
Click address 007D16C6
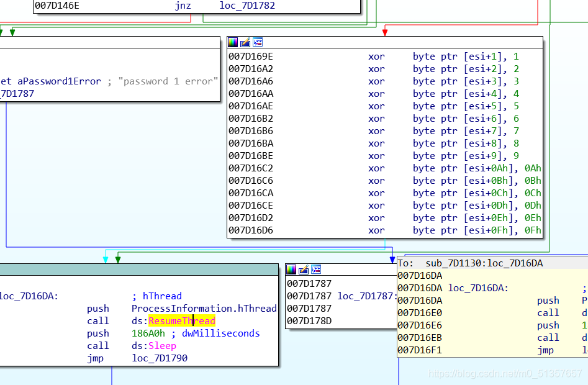click(x=251, y=180)
